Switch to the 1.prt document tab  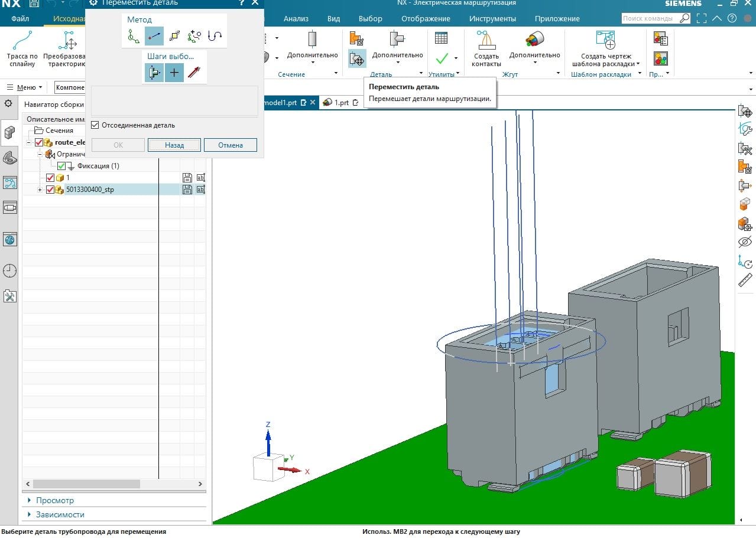pos(342,102)
